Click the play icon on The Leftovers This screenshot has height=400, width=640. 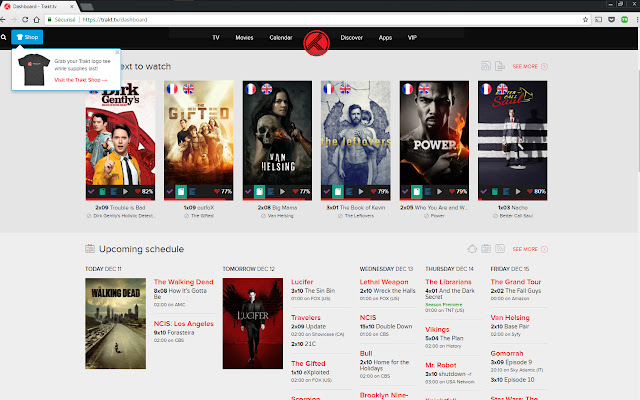(x=361, y=191)
